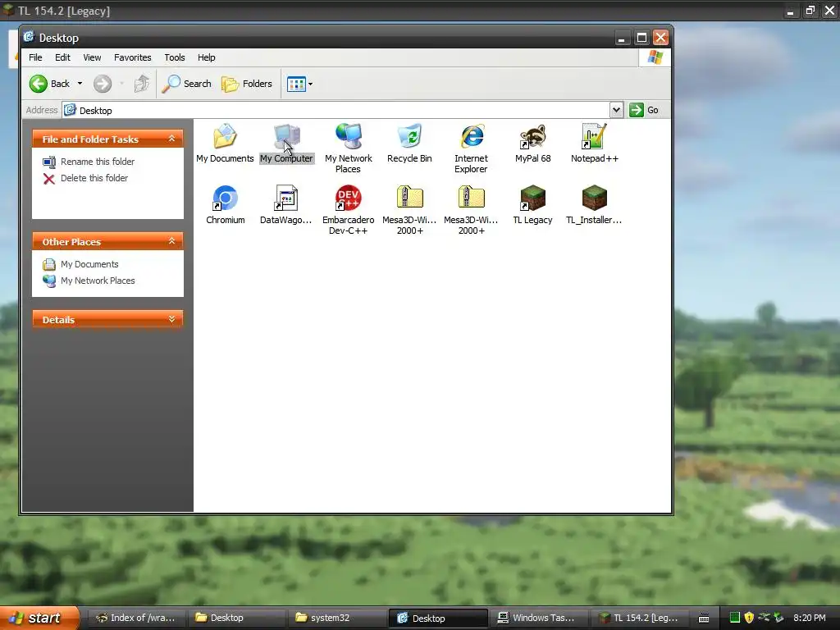Select the Internet Explorer icon

pyautogui.click(x=472, y=148)
